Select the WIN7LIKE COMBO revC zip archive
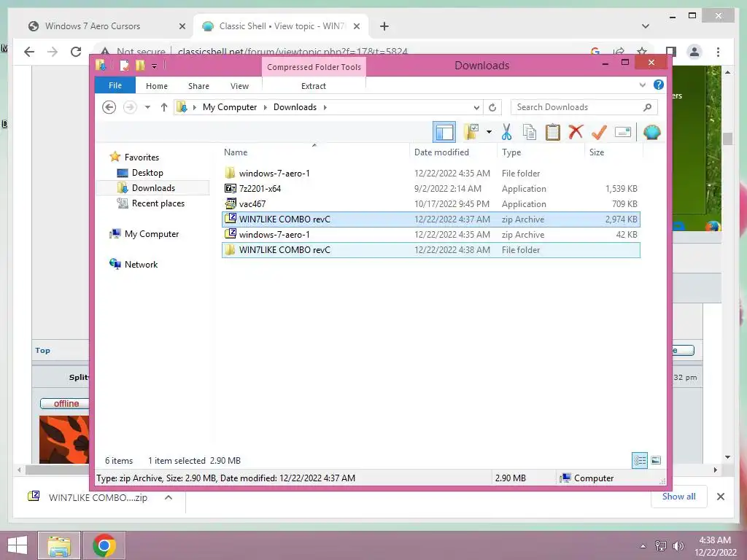This screenshot has height=560, width=747. tap(430, 219)
